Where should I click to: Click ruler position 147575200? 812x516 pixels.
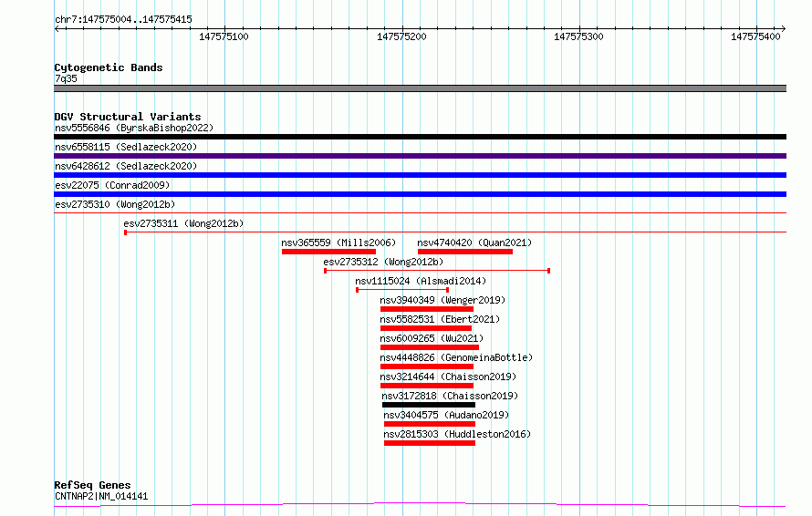click(401, 36)
